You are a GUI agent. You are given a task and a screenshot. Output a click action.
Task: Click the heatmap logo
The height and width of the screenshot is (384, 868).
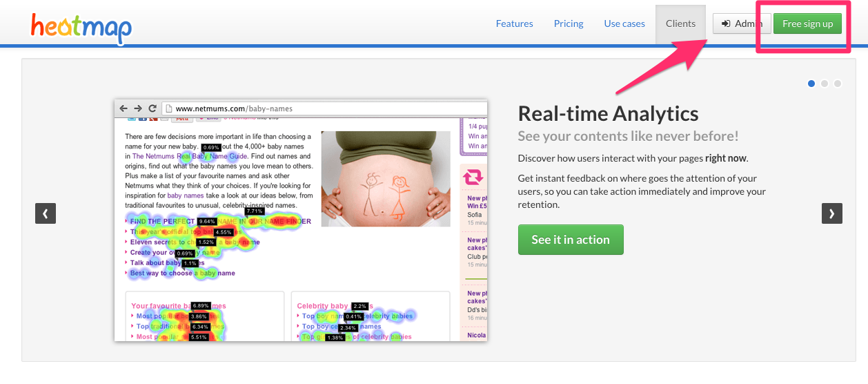(81, 26)
